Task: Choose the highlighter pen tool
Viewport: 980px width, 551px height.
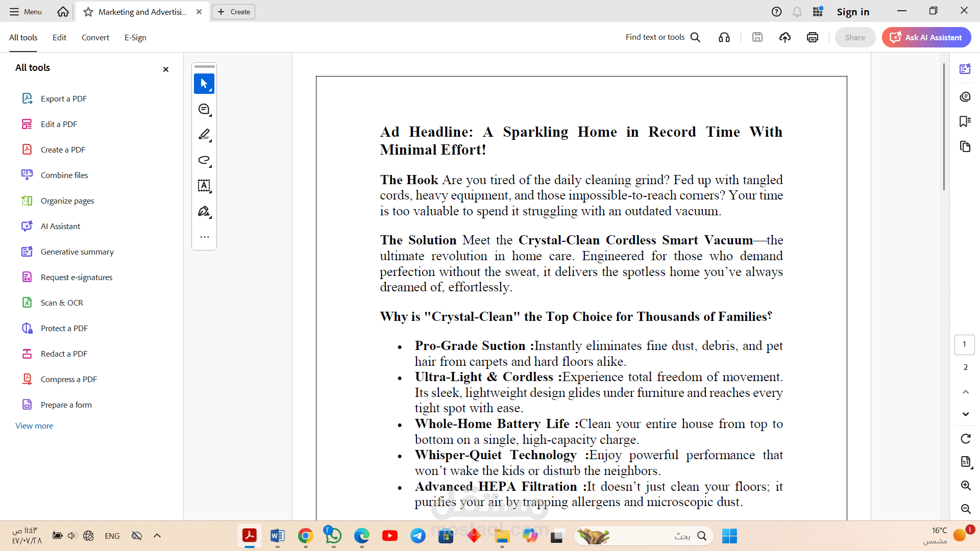Action: (x=204, y=135)
